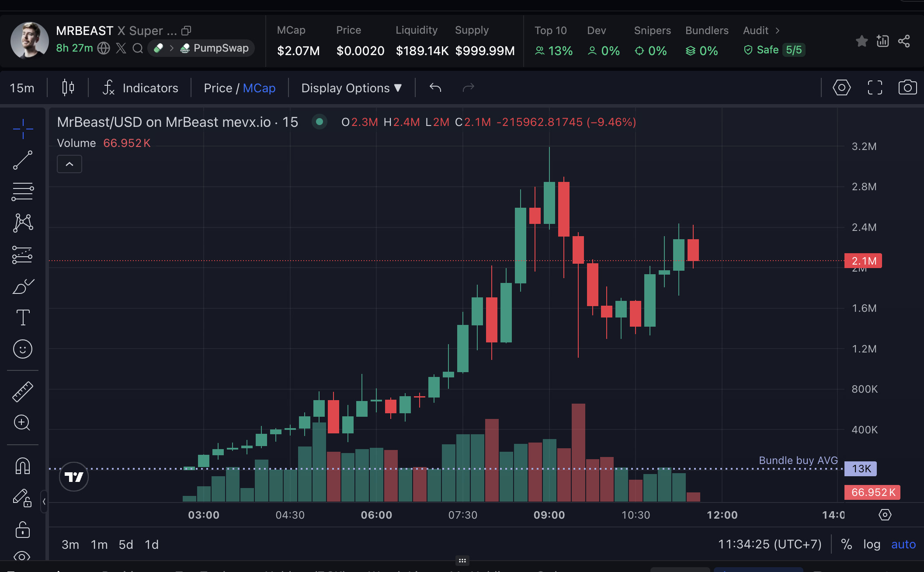The image size is (924, 572).
Task: Toggle stay in drawing mode
Action: [22, 498]
